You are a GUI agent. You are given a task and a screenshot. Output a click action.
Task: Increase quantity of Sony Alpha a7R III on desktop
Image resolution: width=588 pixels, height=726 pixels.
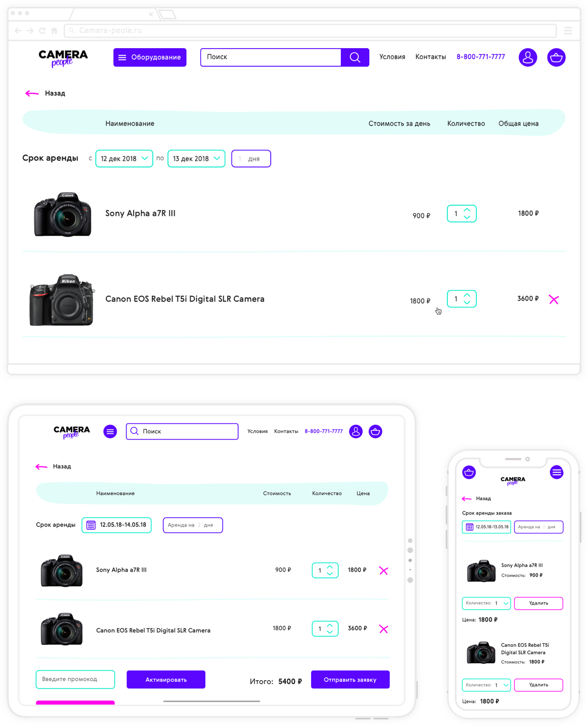[x=467, y=210]
